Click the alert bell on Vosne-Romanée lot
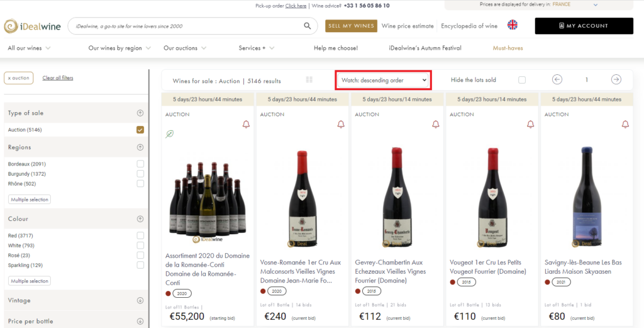This screenshot has width=644, height=328. click(x=340, y=125)
